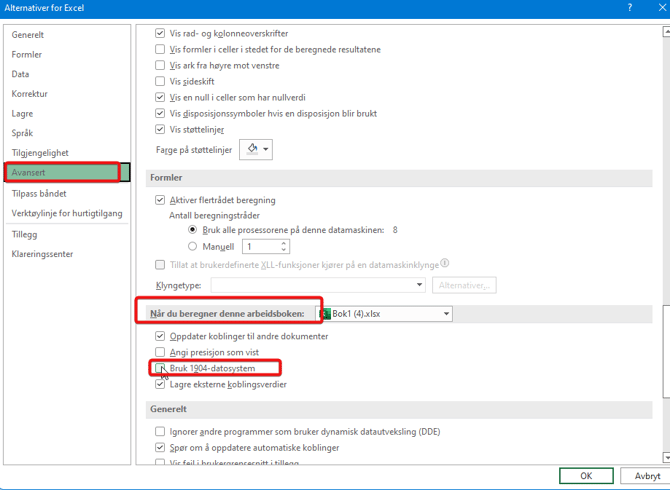Close the Alternativer for Excel dialog
670x490 pixels.
point(662,8)
